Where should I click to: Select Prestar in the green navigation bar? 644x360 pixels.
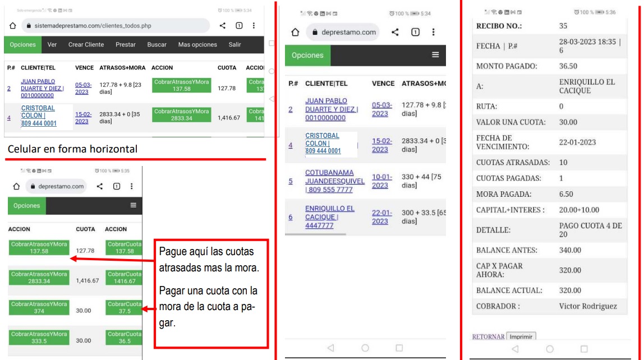click(x=125, y=45)
